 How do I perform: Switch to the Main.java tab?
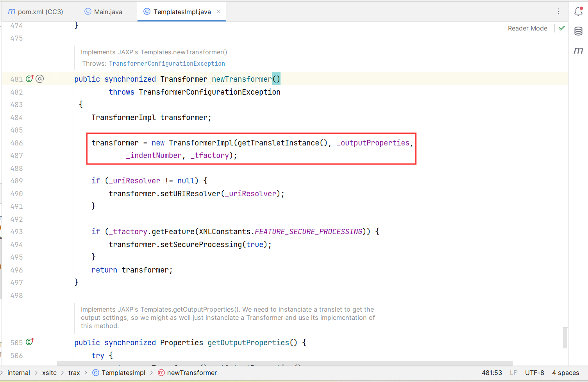[104, 12]
